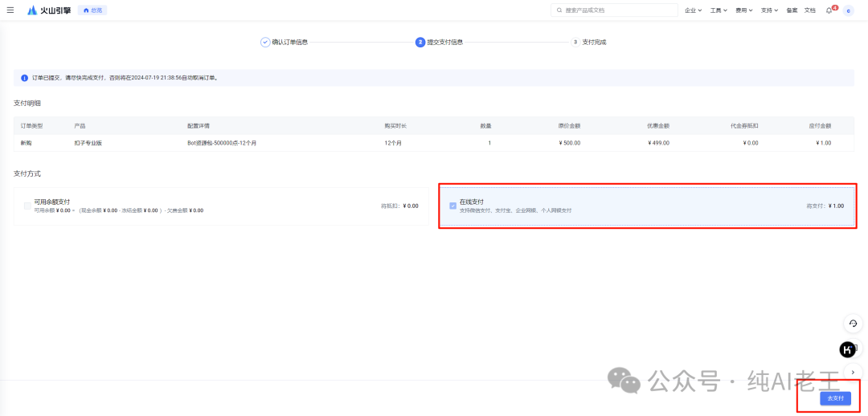Go to the 总览 overview button
The image size is (868, 416).
pos(92,10)
